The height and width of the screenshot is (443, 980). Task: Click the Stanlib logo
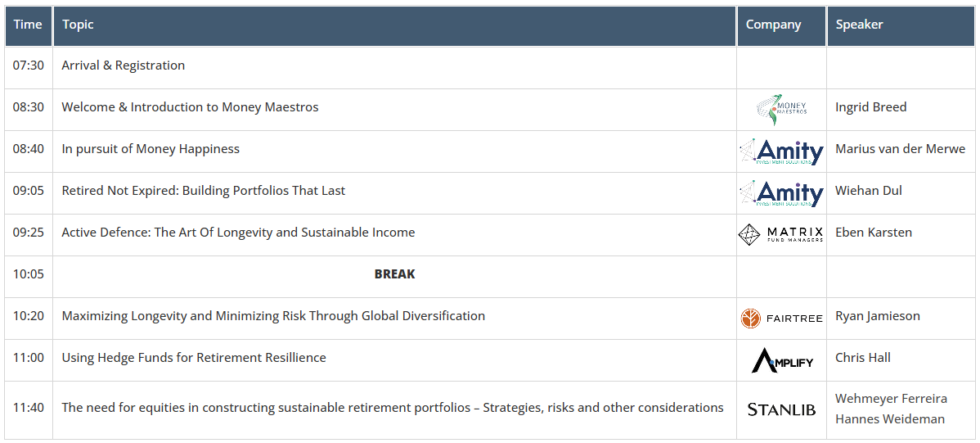coord(781,410)
